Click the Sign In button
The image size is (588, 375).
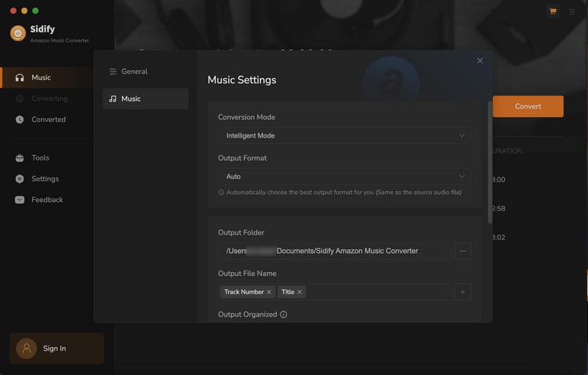click(x=57, y=349)
